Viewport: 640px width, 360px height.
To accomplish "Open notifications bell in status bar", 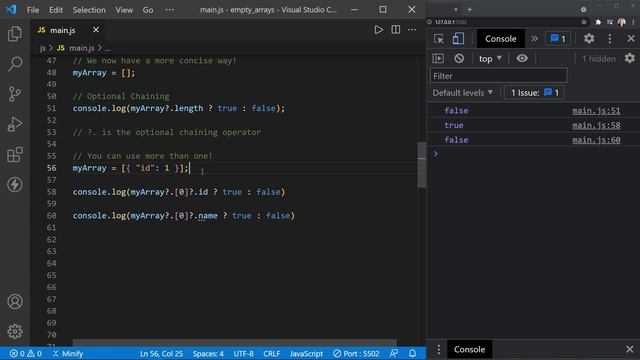I will [x=412, y=353].
